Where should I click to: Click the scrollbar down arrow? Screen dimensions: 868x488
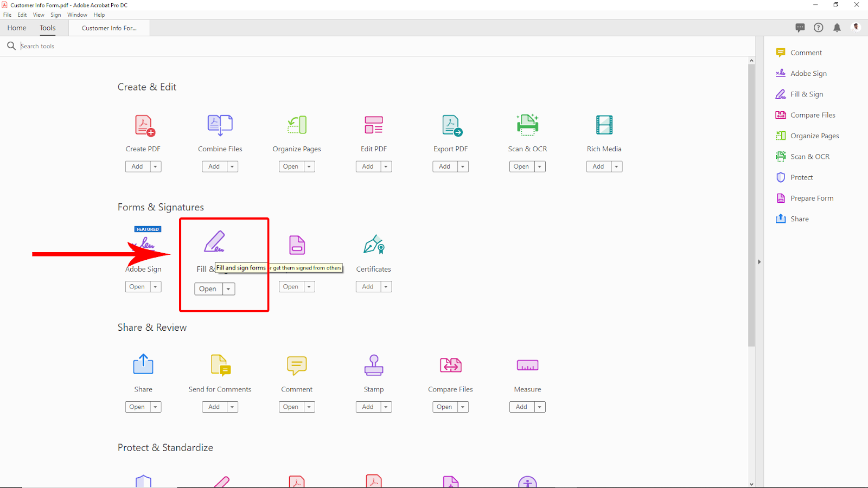[751, 484]
